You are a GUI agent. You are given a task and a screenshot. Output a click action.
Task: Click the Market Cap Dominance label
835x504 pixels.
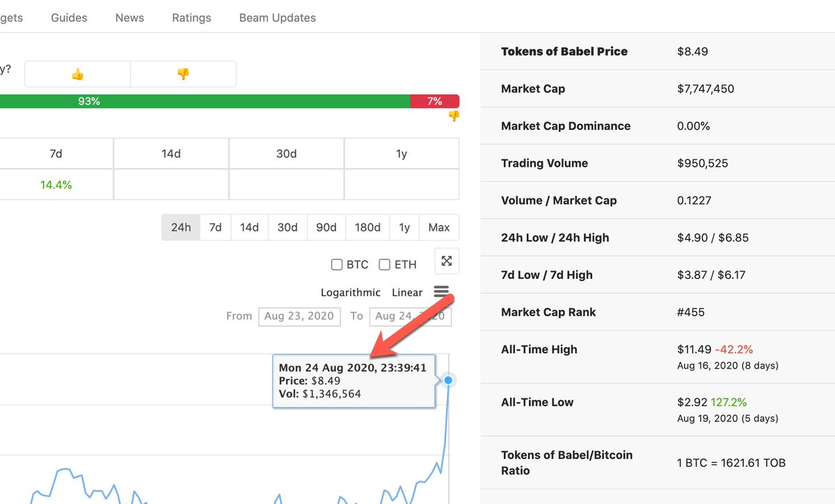(566, 126)
